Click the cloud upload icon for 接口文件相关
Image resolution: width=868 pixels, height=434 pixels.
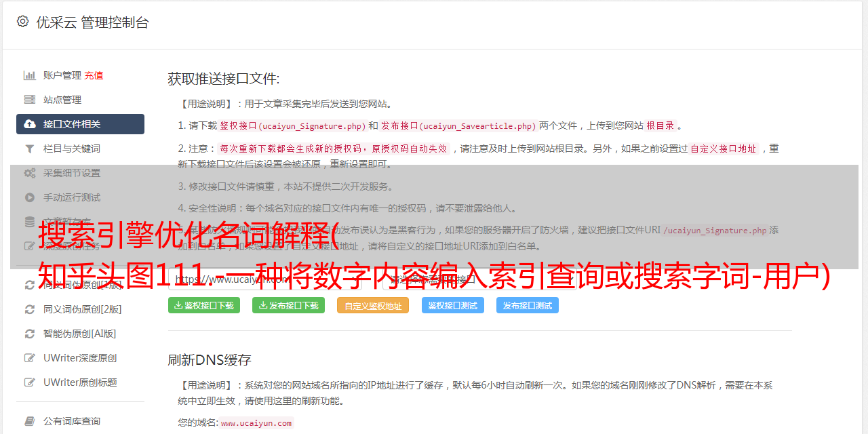tap(30, 124)
